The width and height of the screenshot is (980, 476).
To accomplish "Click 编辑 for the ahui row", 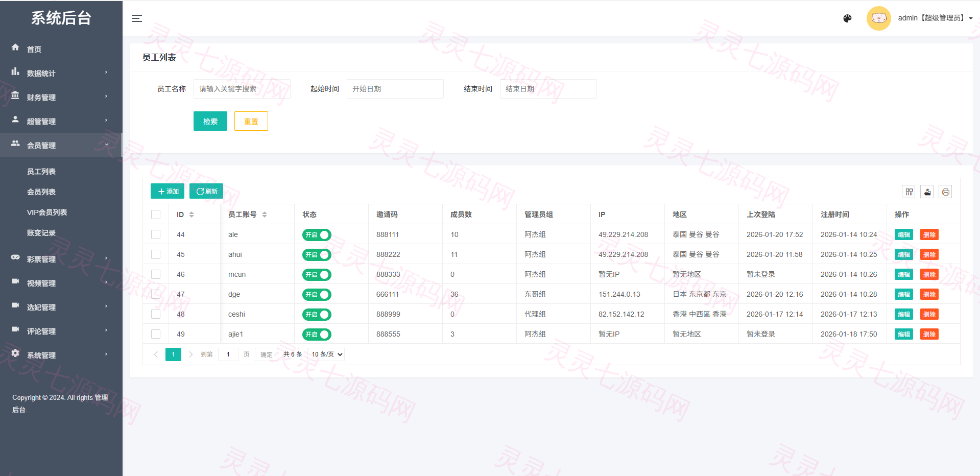I will point(904,255).
